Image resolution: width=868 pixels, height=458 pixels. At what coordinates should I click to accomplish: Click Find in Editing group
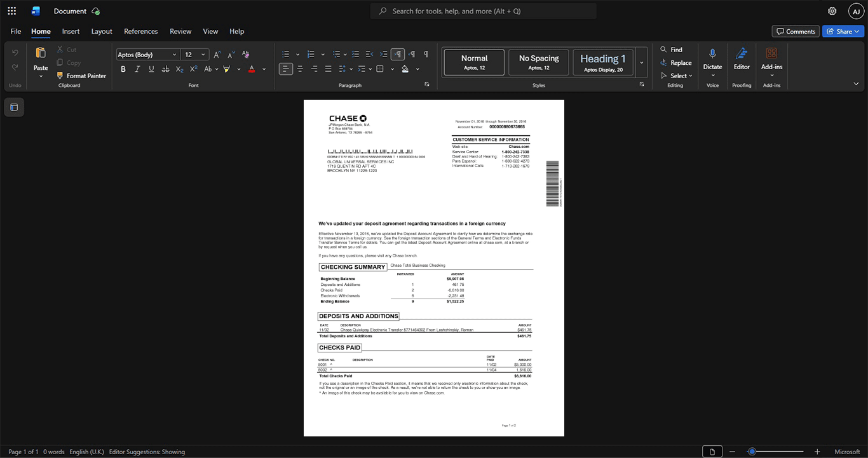671,50
